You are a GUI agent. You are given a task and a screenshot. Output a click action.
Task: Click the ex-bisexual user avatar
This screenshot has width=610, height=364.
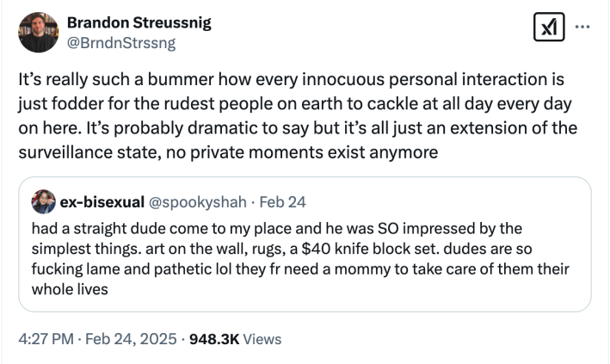click(x=42, y=202)
